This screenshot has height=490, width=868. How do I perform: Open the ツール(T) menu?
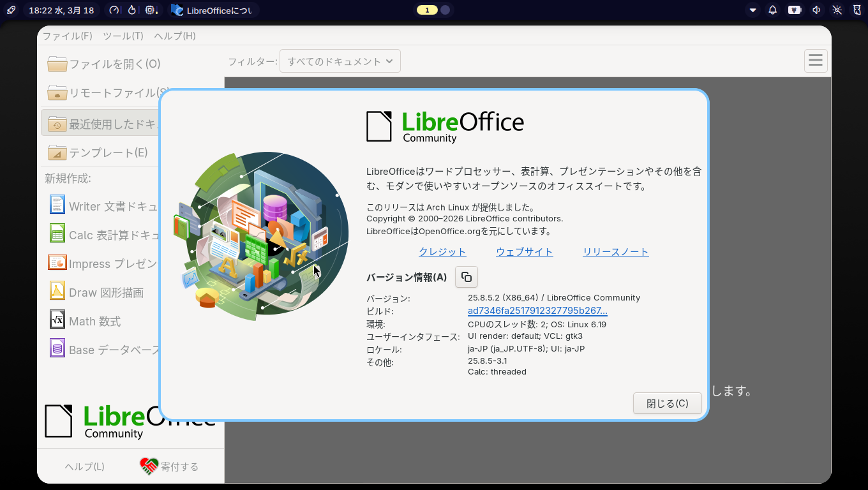click(x=123, y=36)
